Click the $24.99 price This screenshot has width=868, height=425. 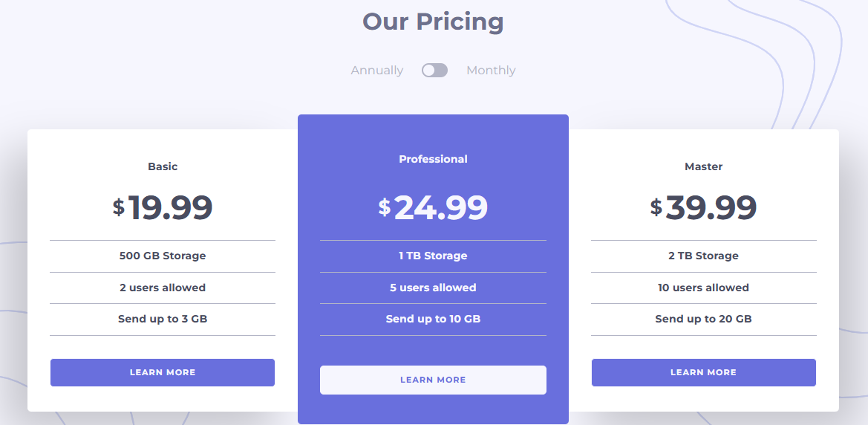tap(433, 208)
